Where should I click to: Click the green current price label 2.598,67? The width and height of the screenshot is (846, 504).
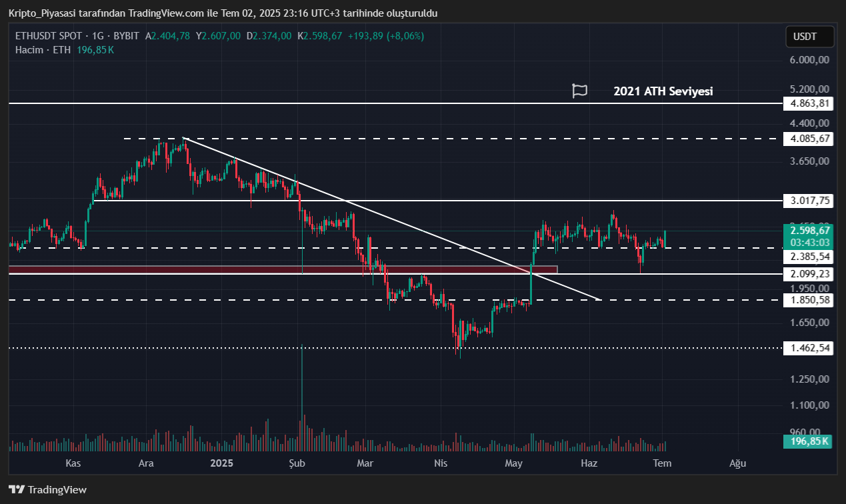807,230
